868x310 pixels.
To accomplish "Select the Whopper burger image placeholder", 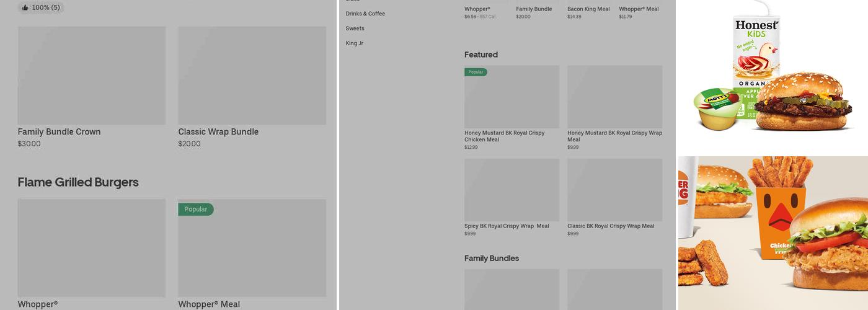I will (x=92, y=247).
